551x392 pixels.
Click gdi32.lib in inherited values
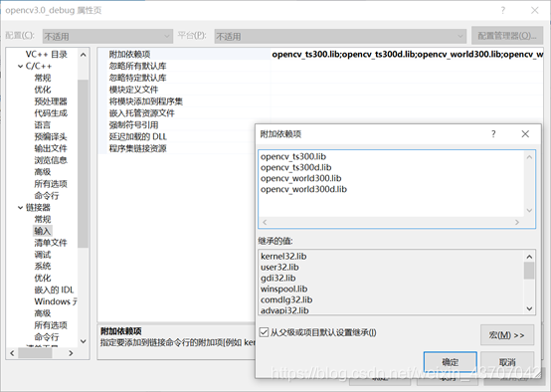tap(277, 279)
